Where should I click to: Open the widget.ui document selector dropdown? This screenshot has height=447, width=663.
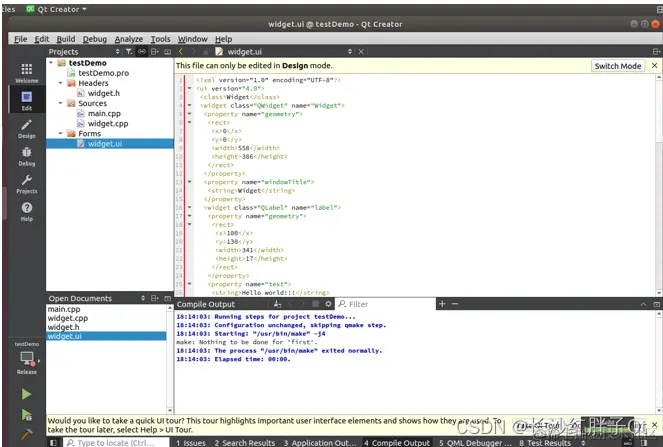[350, 52]
